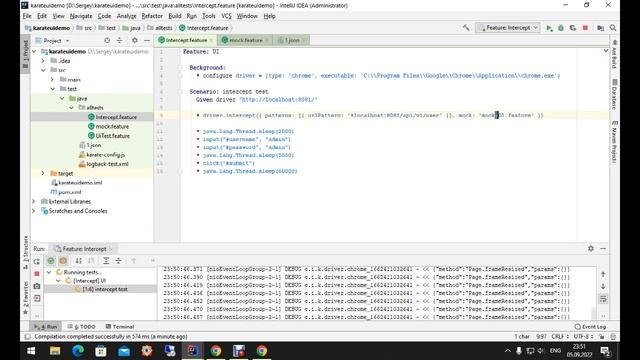
Task: Open Project Structure icon in top toolbar
Action: coord(600,28)
